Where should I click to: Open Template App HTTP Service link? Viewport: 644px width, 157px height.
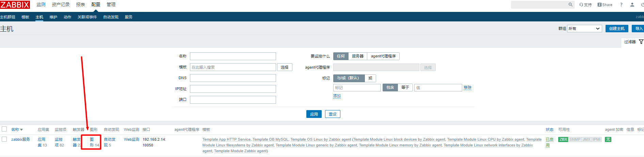tap(226, 139)
